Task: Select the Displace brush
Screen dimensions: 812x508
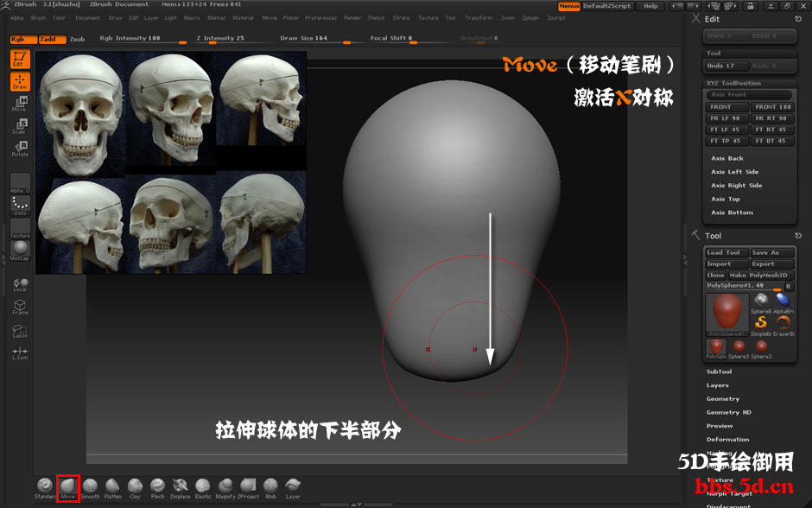Action: pos(181,488)
